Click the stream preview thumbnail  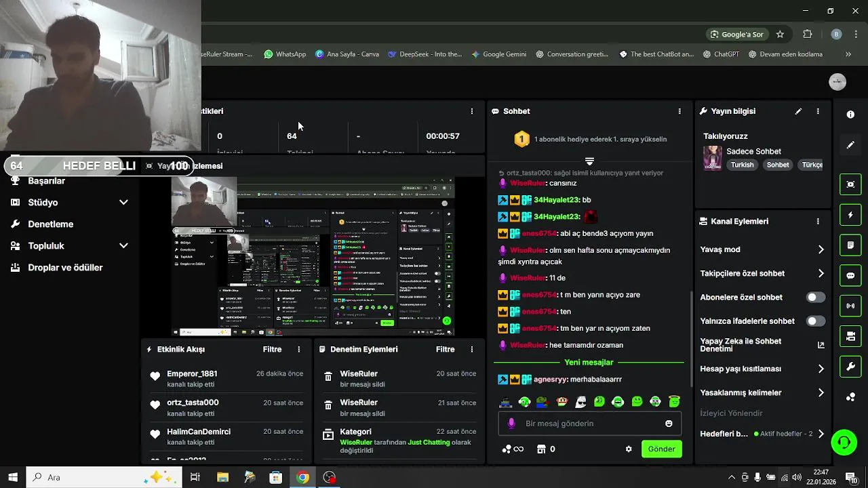pyautogui.click(x=313, y=257)
